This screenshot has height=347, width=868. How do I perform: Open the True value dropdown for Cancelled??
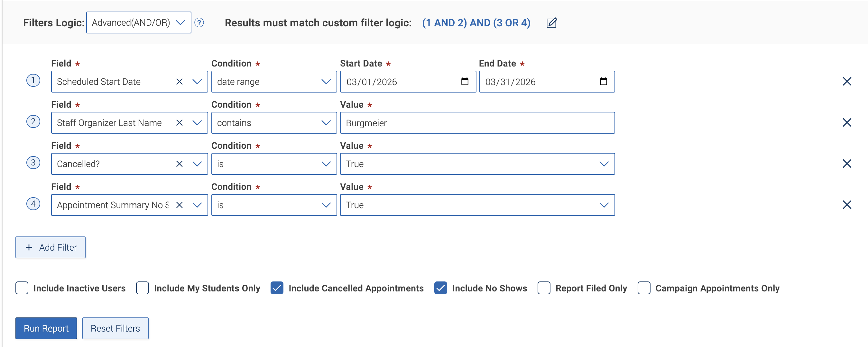477,164
